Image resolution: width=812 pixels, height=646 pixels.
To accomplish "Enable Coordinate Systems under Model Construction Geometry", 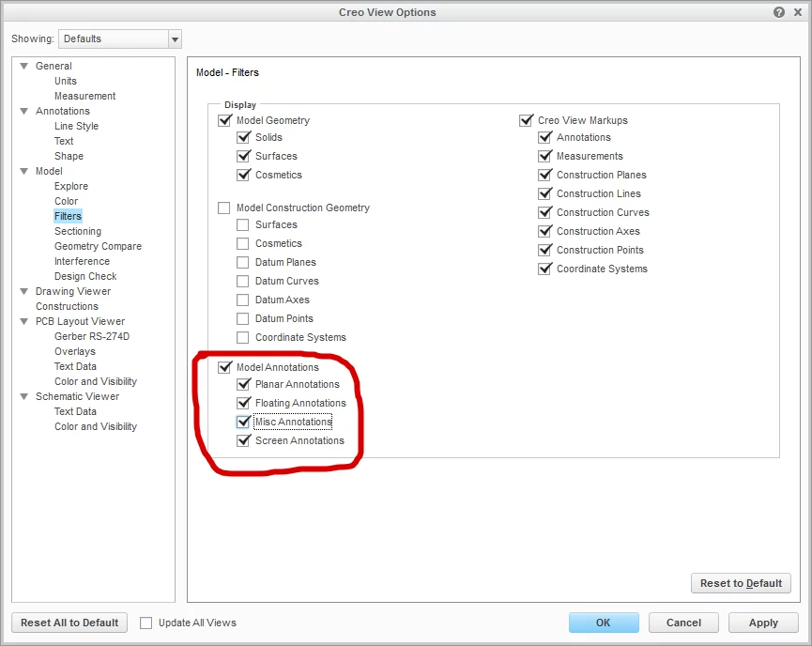I will [x=242, y=337].
